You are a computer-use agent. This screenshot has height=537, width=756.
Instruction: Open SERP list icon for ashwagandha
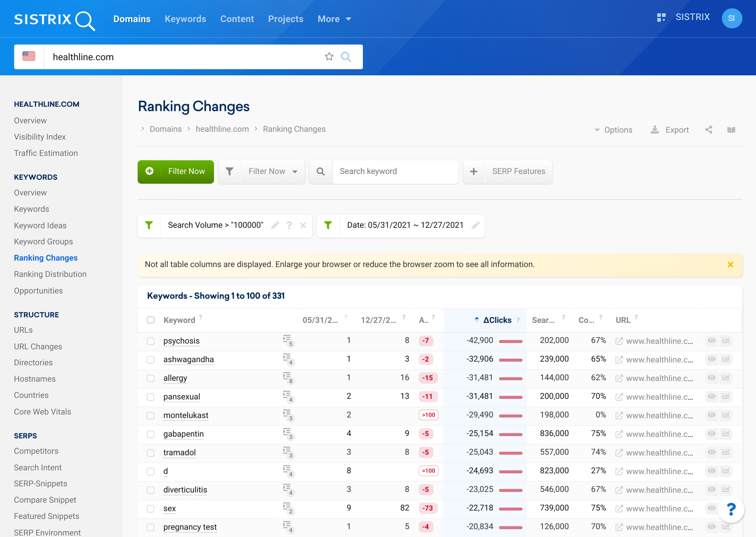[x=288, y=359]
